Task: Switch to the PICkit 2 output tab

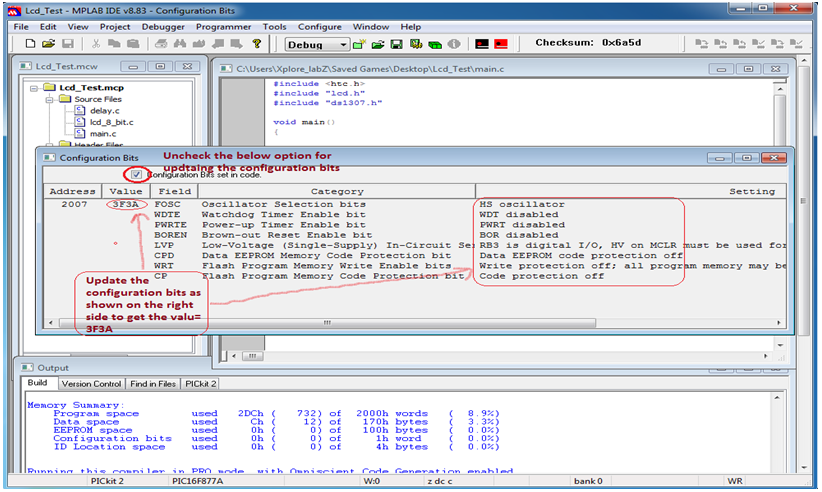Action: [x=200, y=384]
